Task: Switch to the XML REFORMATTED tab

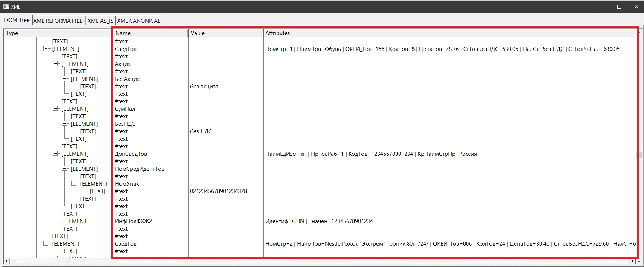Action: pos(58,21)
